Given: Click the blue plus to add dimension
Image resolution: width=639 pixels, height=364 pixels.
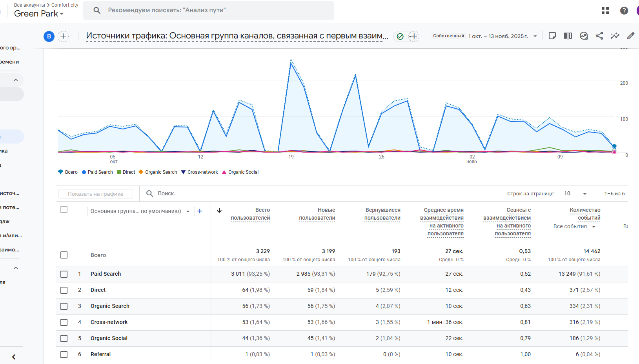Looking at the screenshot, I should coord(200,211).
